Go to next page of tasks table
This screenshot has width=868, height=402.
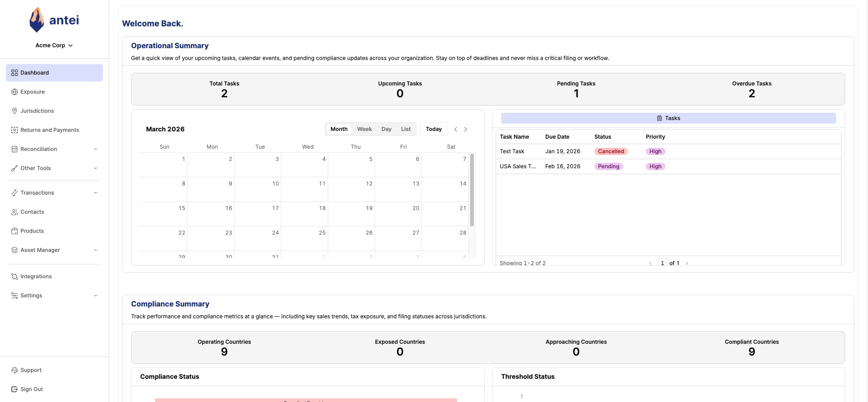pos(687,263)
